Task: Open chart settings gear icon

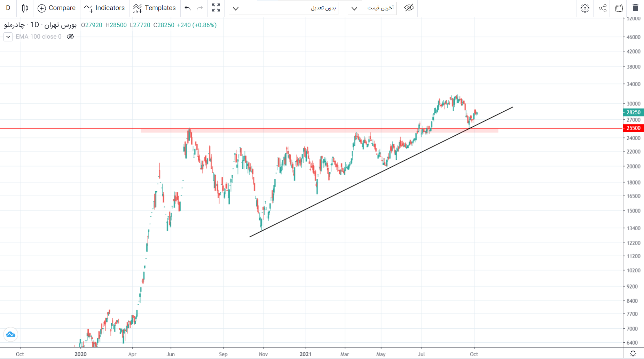Action: pyautogui.click(x=585, y=8)
